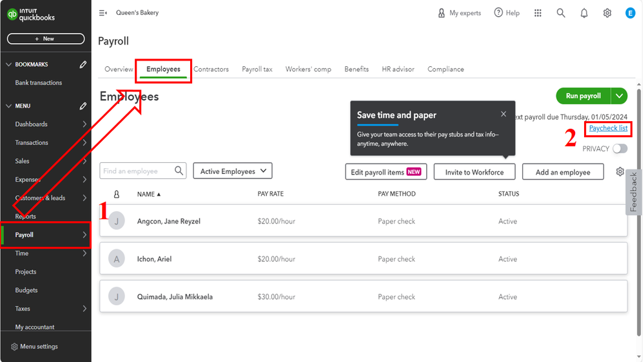Open the Run payroll dropdown arrow
644x362 pixels.
[x=619, y=96]
